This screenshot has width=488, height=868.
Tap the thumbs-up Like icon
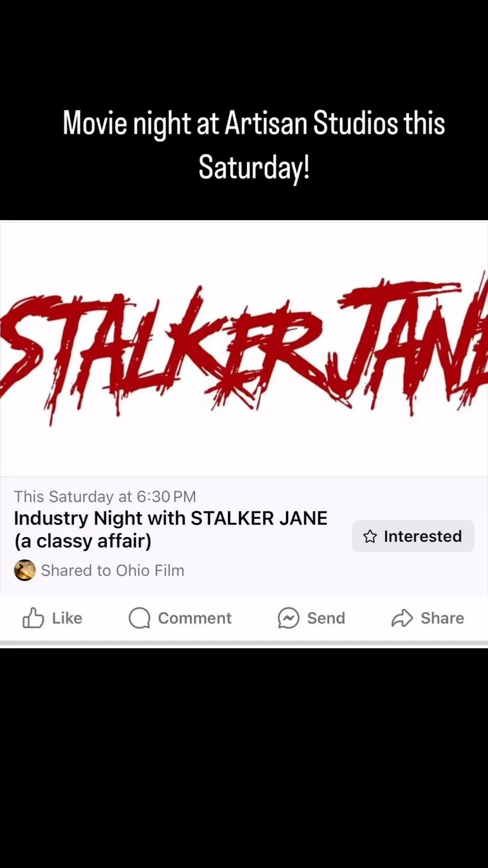point(33,618)
